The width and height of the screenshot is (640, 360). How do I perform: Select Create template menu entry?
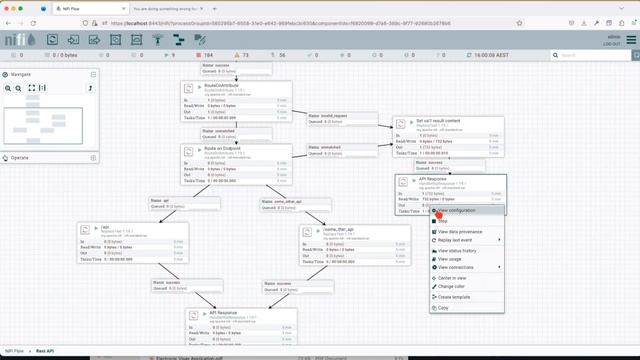point(467,297)
